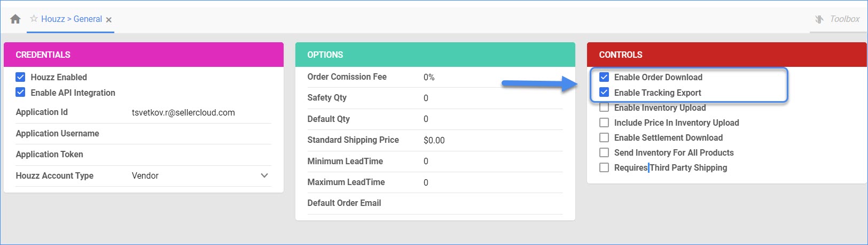Click the Application Username field

(x=201, y=133)
